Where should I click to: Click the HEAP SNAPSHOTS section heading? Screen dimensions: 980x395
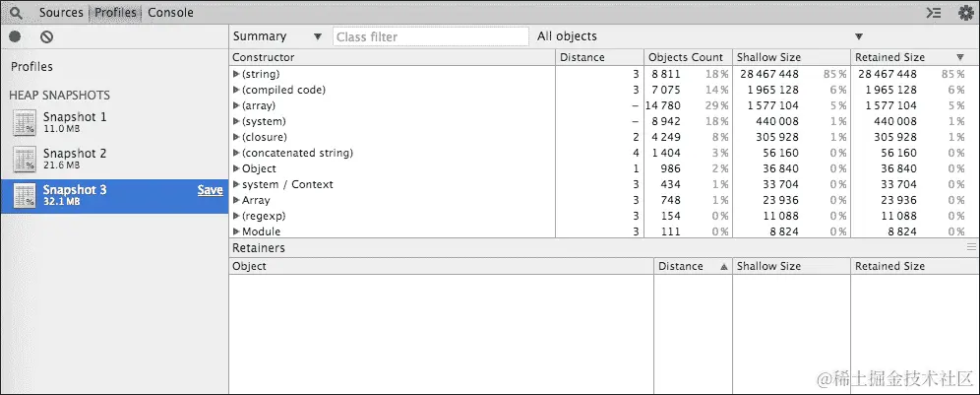pos(59,96)
